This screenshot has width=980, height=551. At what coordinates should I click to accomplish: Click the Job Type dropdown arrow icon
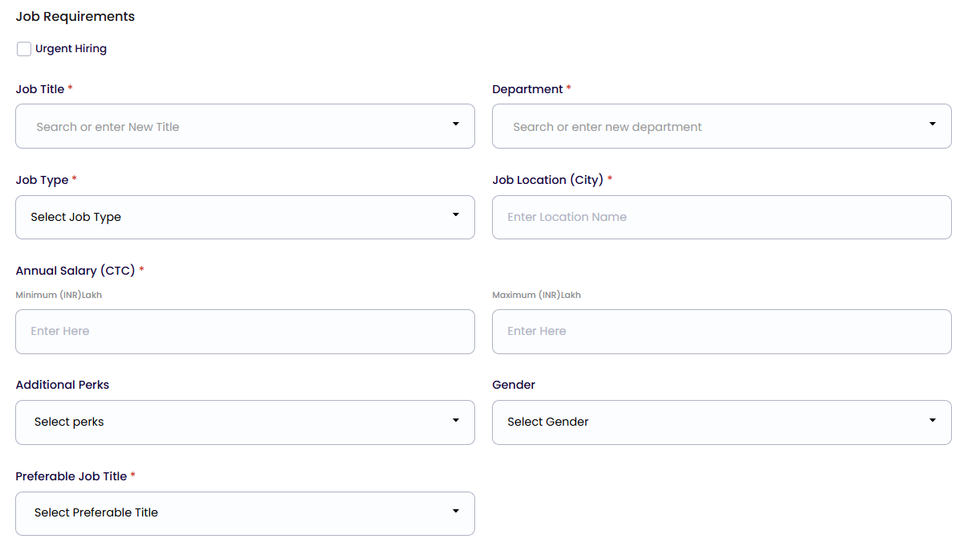[x=455, y=215]
